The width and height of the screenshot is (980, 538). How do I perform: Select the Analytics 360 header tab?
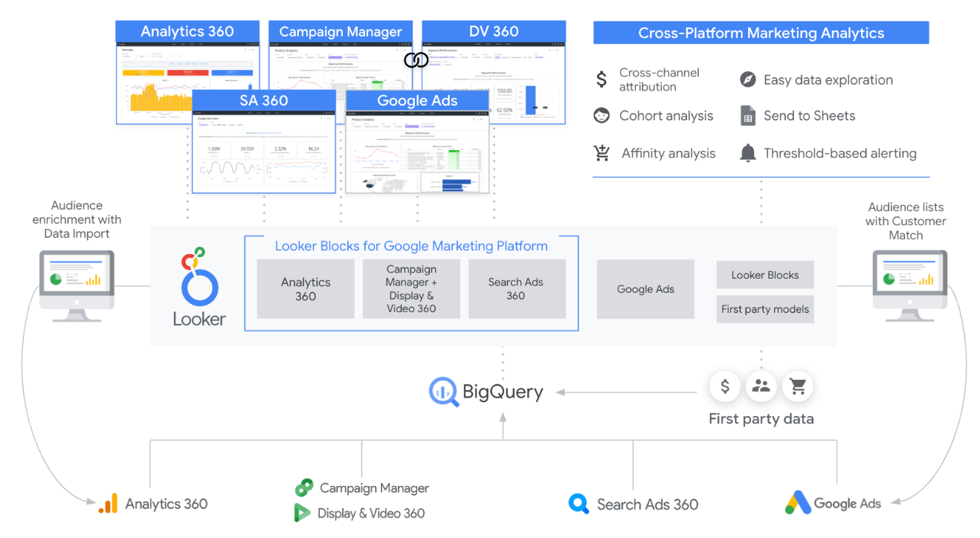pos(187,31)
